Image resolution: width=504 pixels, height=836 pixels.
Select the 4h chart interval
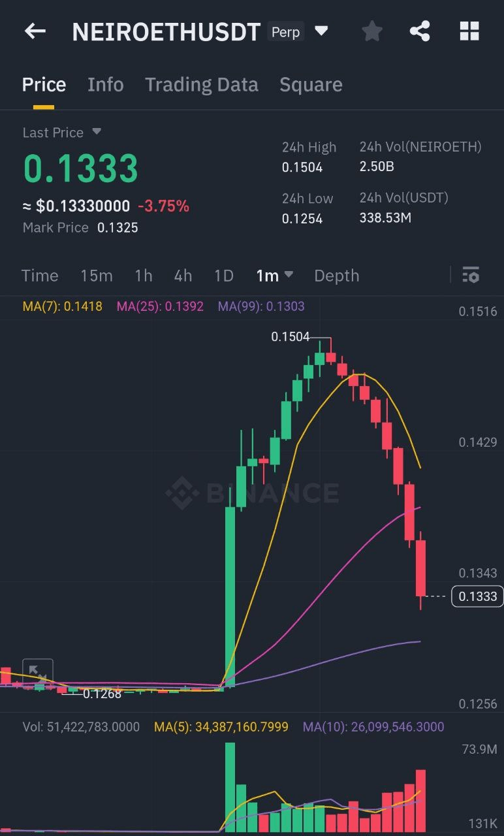pos(183,276)
